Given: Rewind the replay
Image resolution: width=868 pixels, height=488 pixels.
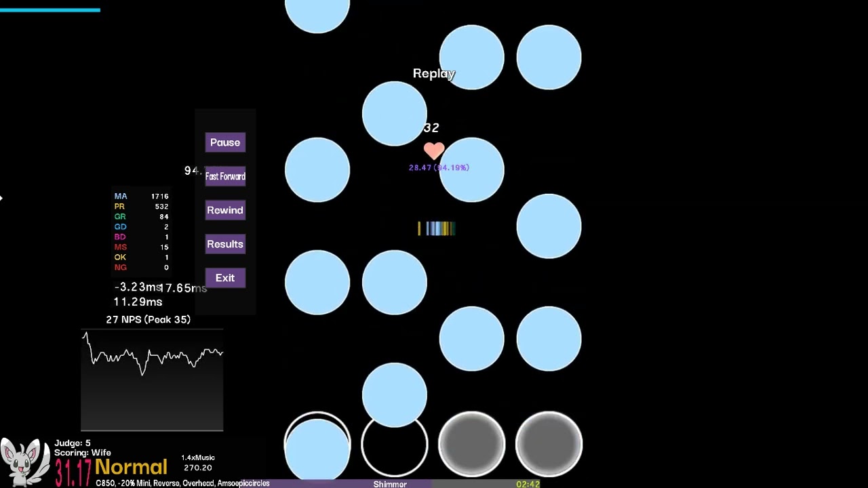Looking at the screenshot, I should 225,210.
